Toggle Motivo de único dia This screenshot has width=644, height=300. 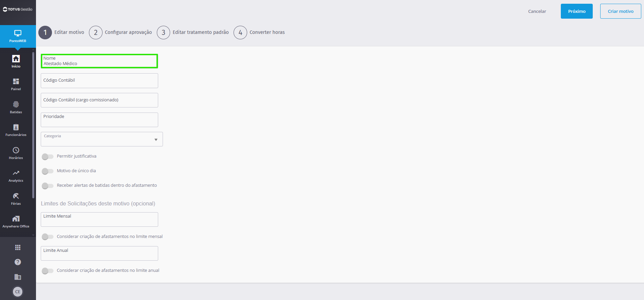pos(48,171)
